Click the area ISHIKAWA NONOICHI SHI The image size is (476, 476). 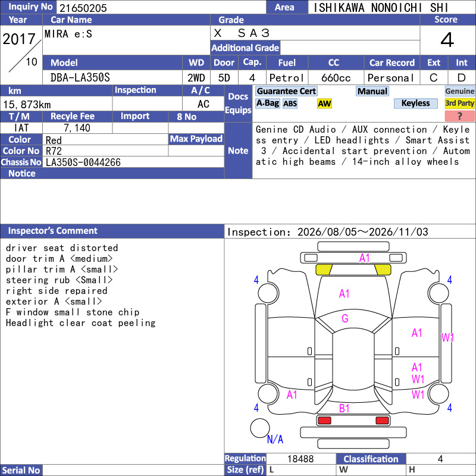pyautogui.click(x=380, y=8)
